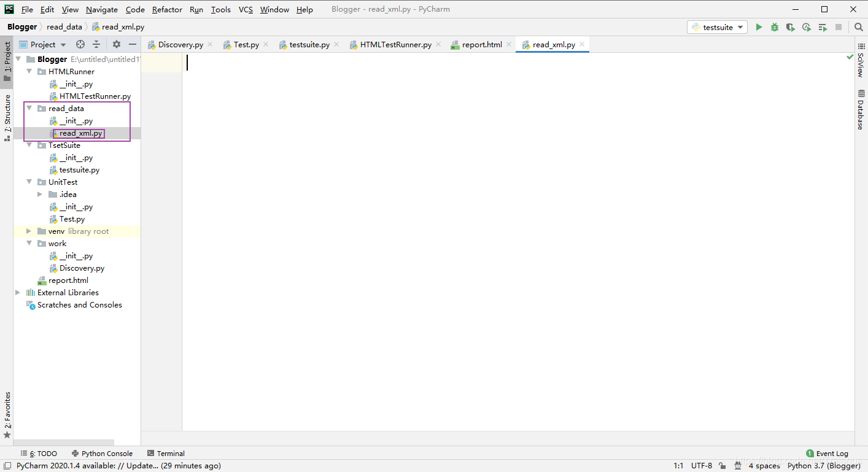Click tool window quick access icon bottom-left
868x472 pixels.
click(x=6, y=466)
